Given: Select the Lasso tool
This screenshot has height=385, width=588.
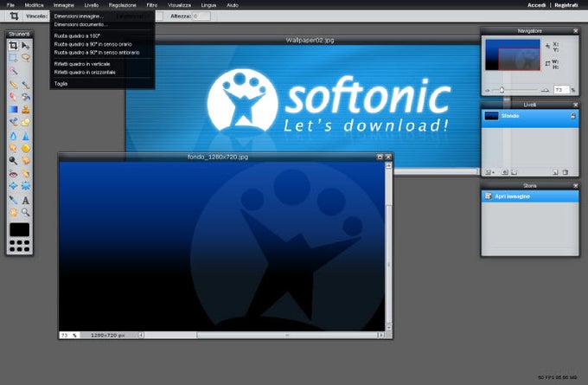Looking at the screenshot, I should 25,57.
